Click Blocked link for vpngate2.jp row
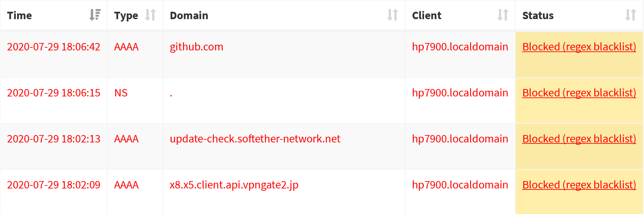Viewport: 644px width, 214px height. [x=579, y=185]
